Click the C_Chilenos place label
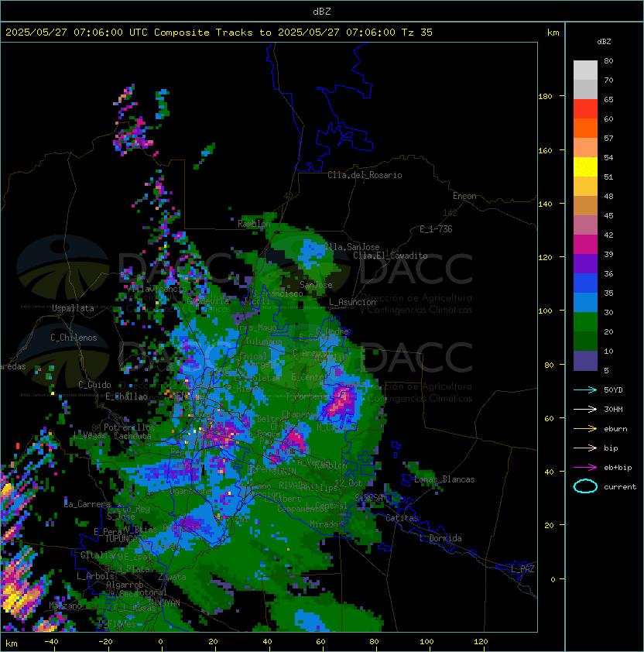The image size is (644, 652). (74, 338)
